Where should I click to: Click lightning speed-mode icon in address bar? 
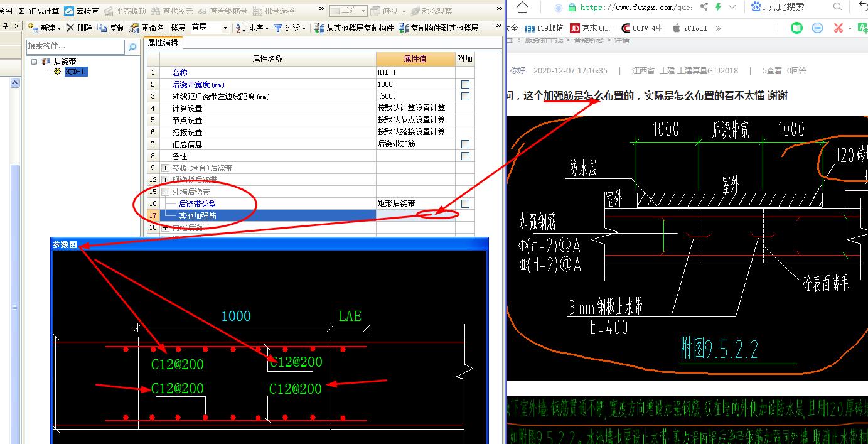[x=719, y=7]
